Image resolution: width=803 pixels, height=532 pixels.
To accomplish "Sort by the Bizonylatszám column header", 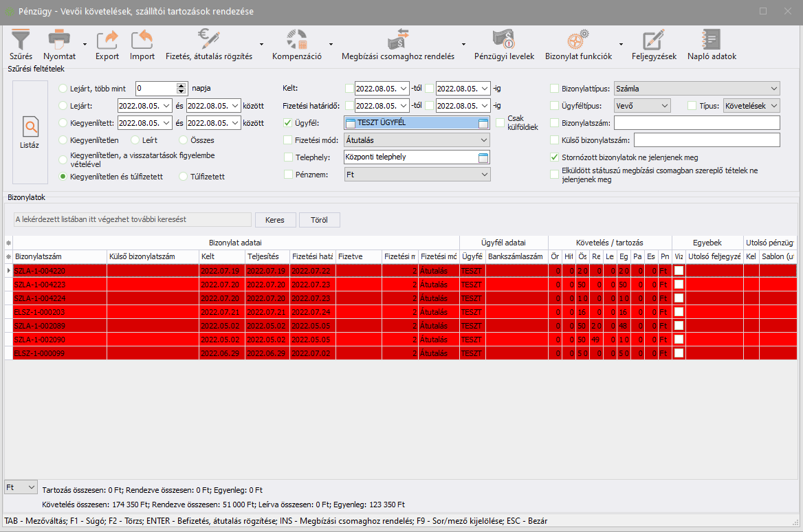I will click(59, 256).
